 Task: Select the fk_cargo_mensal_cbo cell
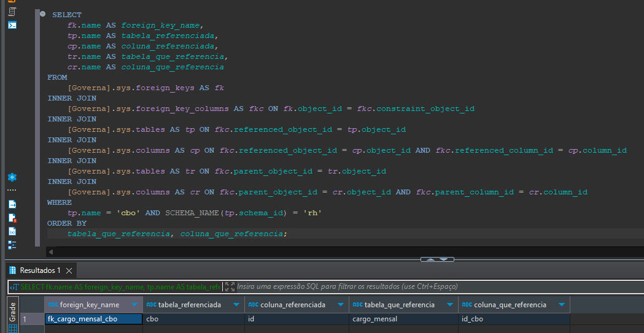click(x=94, y=319)
